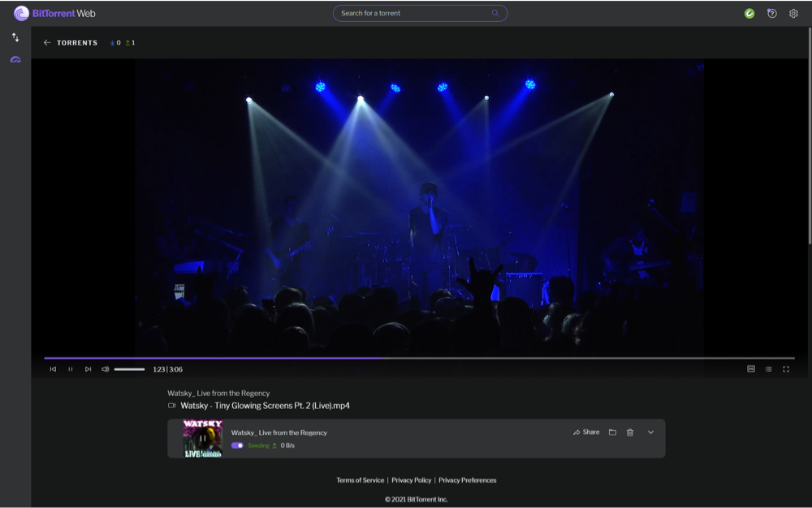Open picture-in-picture mode in the player
This screenshot has height=508, width=812.
click(750, 368)
